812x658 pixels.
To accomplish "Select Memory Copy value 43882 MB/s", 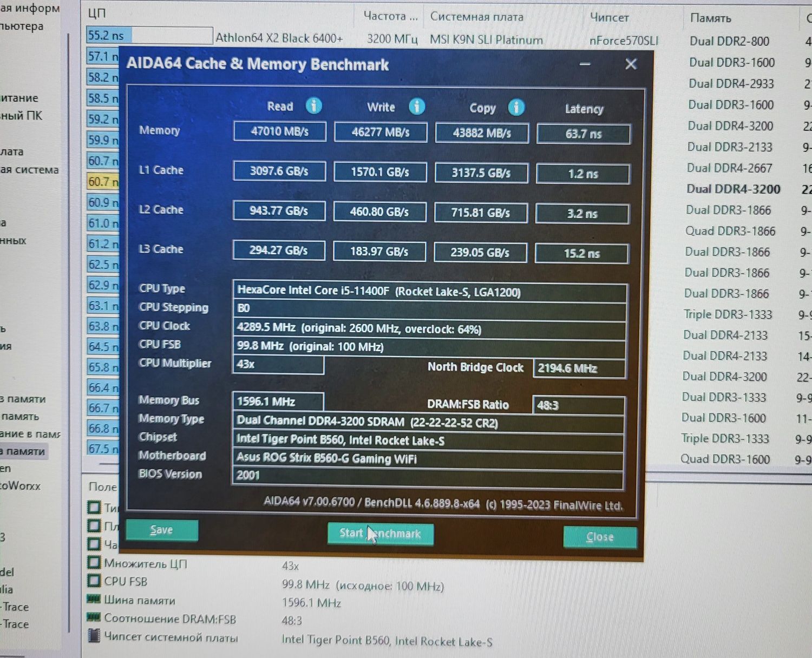I will point(482,133).
